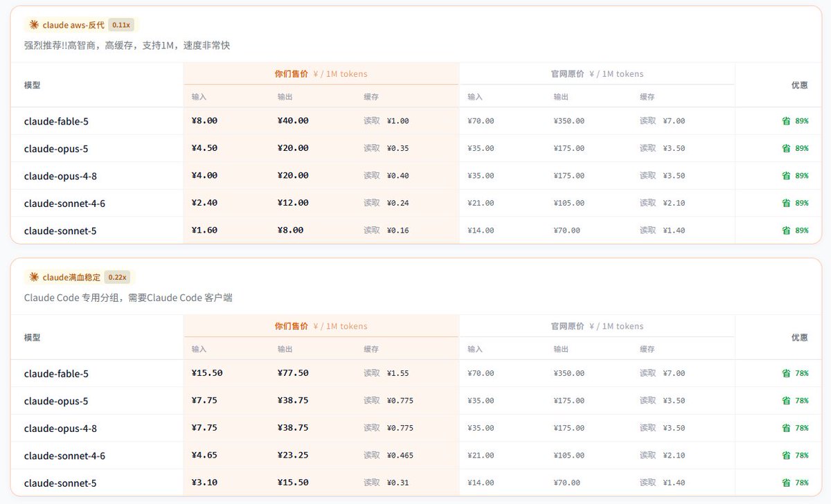
Task: Select claude-sonnet-5 row name in aws-反代 table
Action: click(60, 231)
